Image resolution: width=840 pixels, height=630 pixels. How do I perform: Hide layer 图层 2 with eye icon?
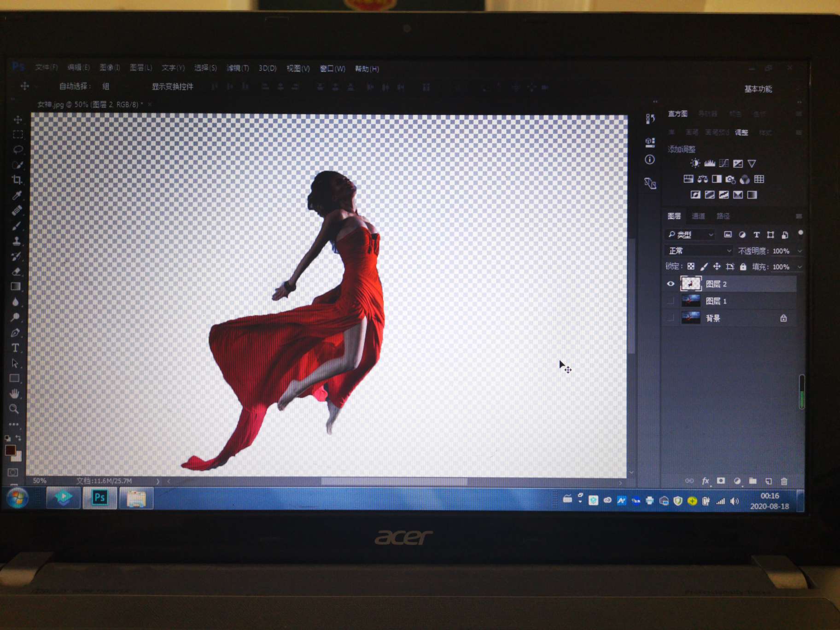click(x=671, y=284)
